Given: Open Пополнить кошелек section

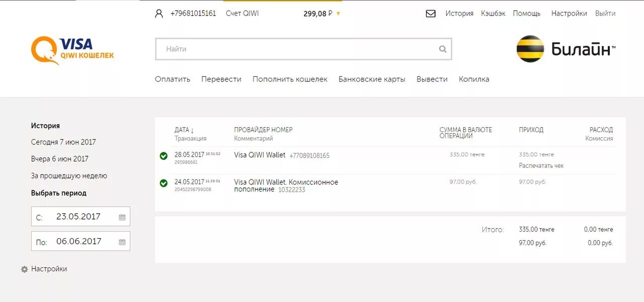Looking at the screenshot, I should click(x=290, y=79).
